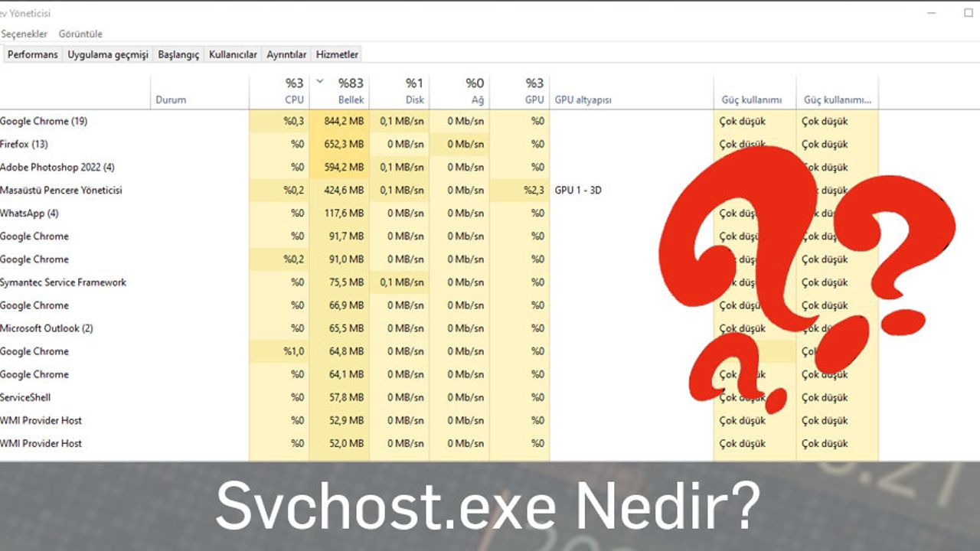Select the Google Chrome (19) process
The image size is (980, 551).
point(439,121)
